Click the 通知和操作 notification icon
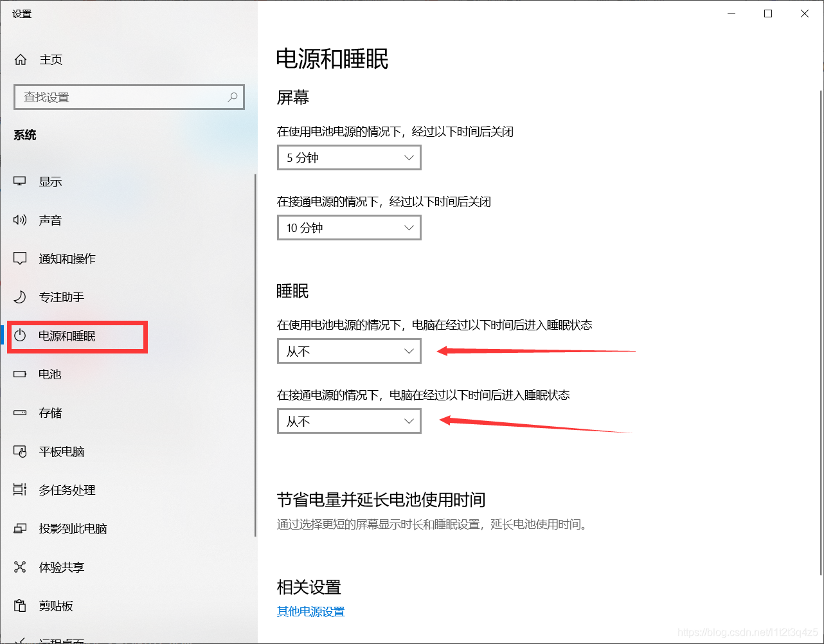The height and width of the screenshot is (644, 824). 20,258
